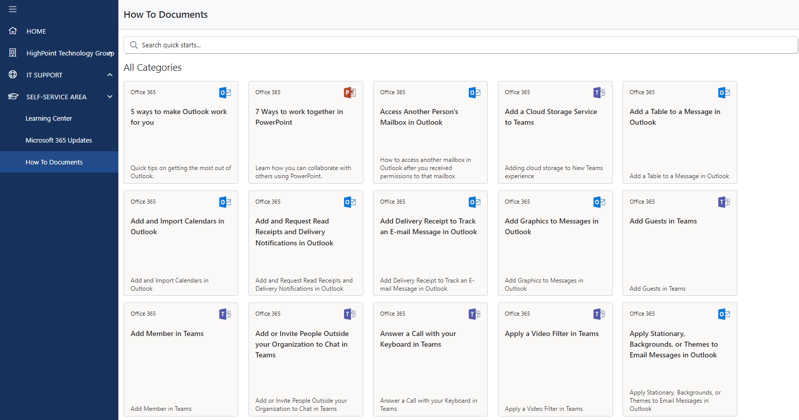Click Outlook icon on 'Add a Table to a Message' card
The height and width of the screenshot is (420, 799).
click(724, 92)
